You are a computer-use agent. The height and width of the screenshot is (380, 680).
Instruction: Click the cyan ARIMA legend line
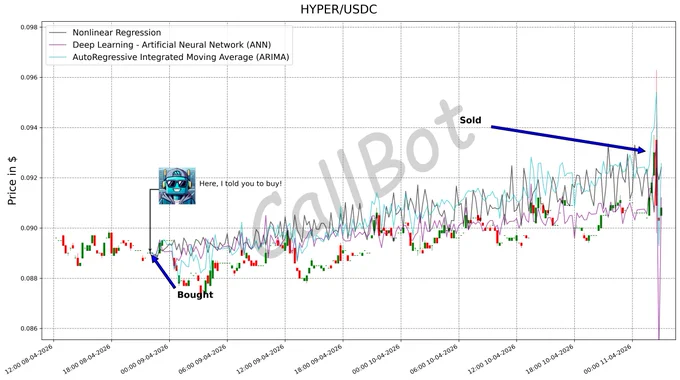click(58, 57)
